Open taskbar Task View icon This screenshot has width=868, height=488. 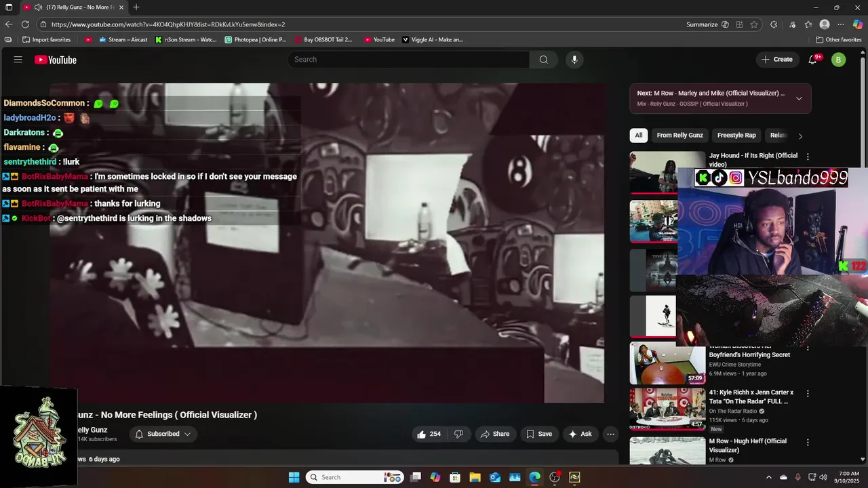click(x=416, y=477)
